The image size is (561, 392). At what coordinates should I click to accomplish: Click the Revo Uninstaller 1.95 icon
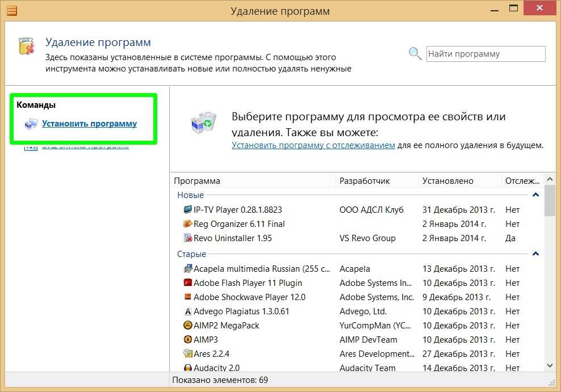click(x=188, y=238)
